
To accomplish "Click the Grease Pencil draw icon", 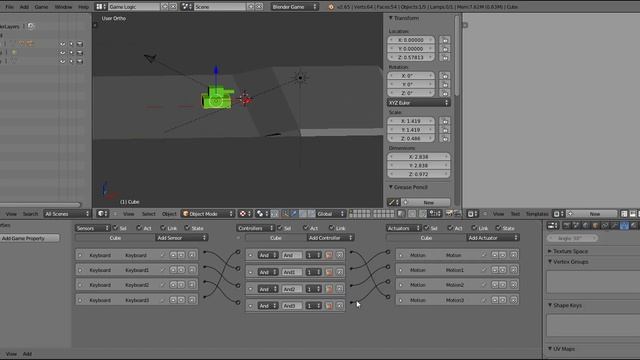I will (393, 202).
